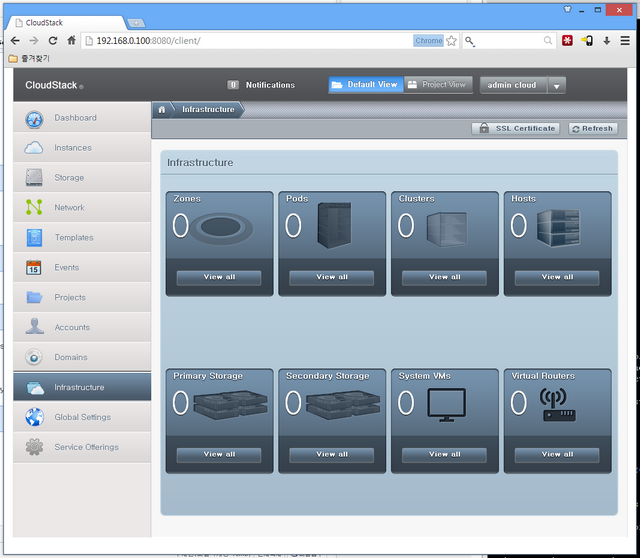This screenshot has width=640, height=558.
Task: Switch to Default View
Action: pyautogui.click(x=366, y=84)
